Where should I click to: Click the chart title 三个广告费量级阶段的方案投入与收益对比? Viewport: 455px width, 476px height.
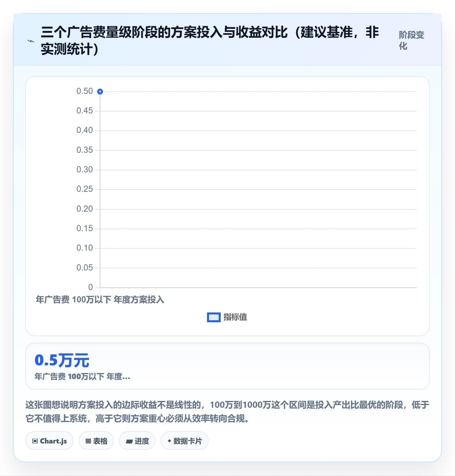pyautogui.click(x=210, y=41)
